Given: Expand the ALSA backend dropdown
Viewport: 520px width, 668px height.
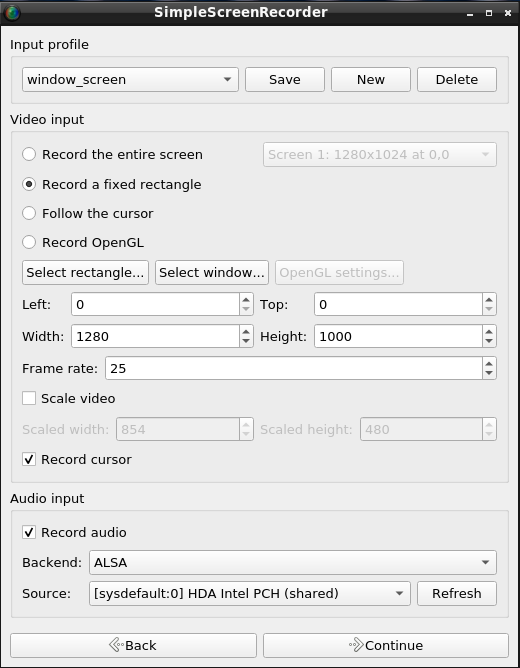Looking at the screenshot, I should click(293, 562).
